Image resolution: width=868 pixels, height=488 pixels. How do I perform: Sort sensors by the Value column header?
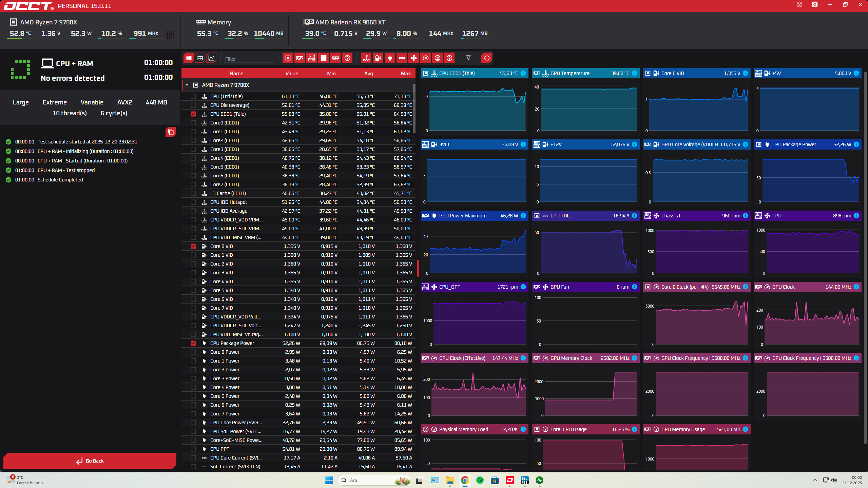pos(292,74)
